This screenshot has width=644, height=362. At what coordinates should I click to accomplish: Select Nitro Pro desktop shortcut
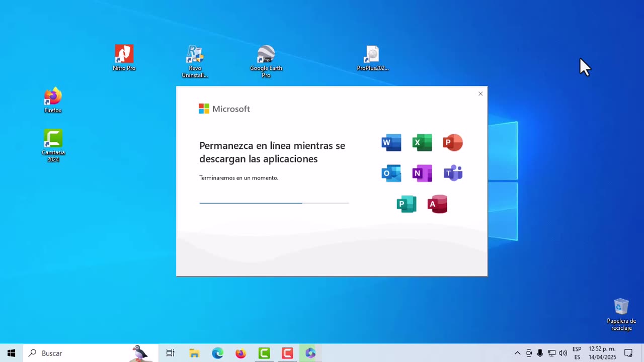(x=124, y=58)
